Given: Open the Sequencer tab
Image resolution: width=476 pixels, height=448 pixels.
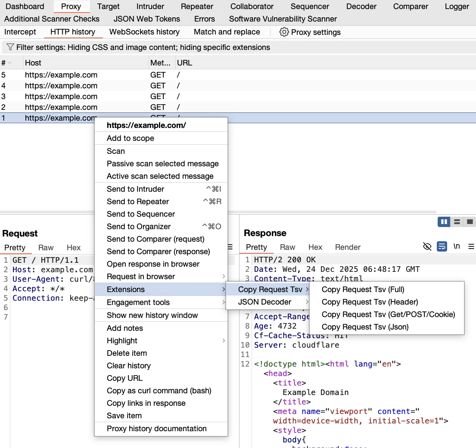Looking at the screenshot, I should tap(310, 6).
